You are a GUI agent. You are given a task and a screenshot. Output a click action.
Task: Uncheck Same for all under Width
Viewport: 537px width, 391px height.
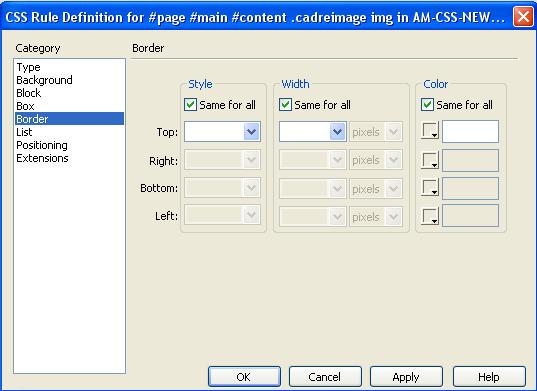point(285,105)
